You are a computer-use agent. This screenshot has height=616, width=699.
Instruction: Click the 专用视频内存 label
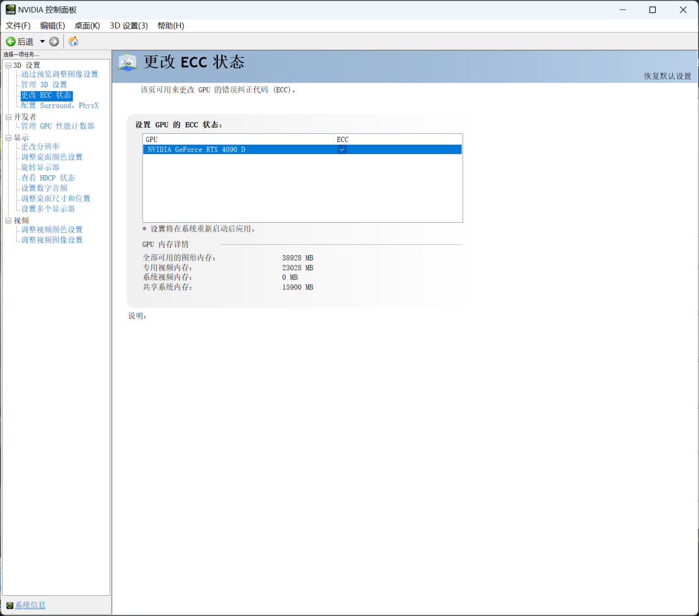168,268
